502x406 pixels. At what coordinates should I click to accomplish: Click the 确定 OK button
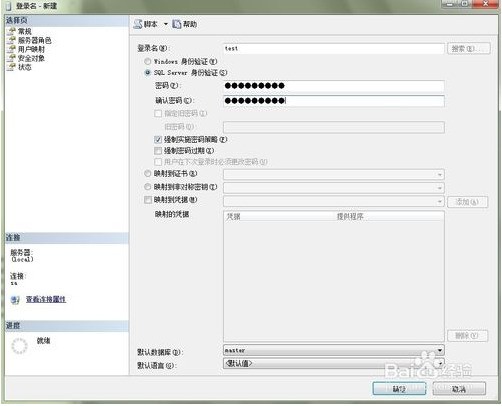(399, 389)
